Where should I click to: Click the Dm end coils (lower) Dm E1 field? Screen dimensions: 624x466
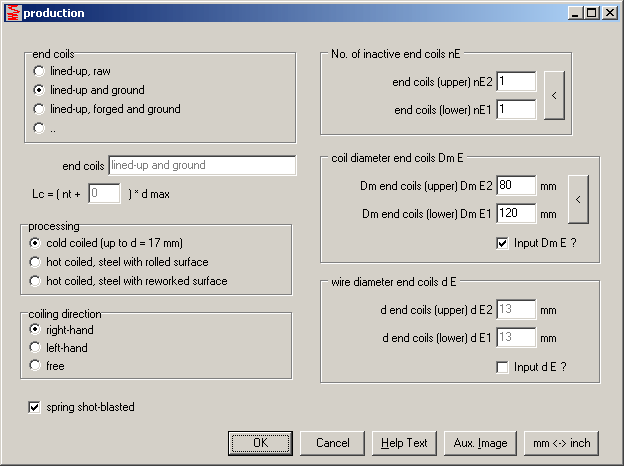(x=515, y=213)
